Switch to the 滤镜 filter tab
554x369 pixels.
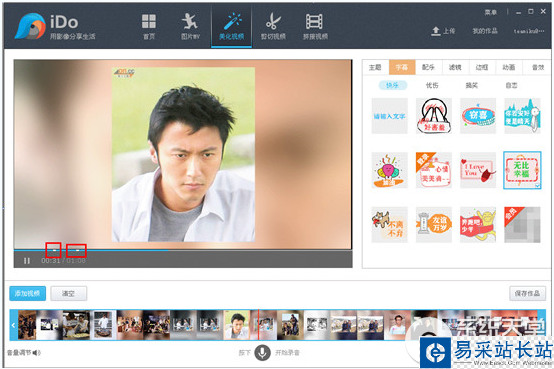455,67
